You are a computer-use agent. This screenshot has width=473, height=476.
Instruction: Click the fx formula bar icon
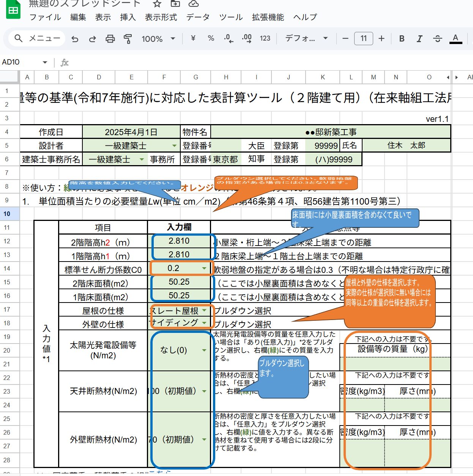65,62
